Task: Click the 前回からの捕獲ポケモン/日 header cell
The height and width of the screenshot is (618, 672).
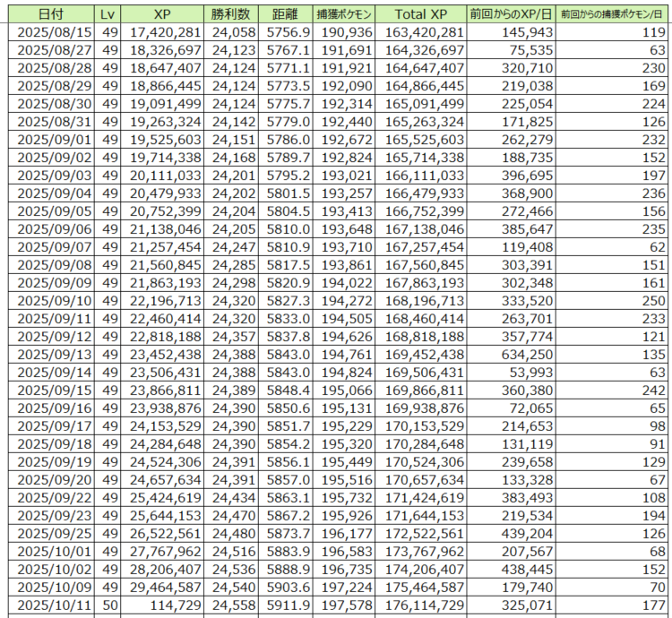Action: coord(612,15)
